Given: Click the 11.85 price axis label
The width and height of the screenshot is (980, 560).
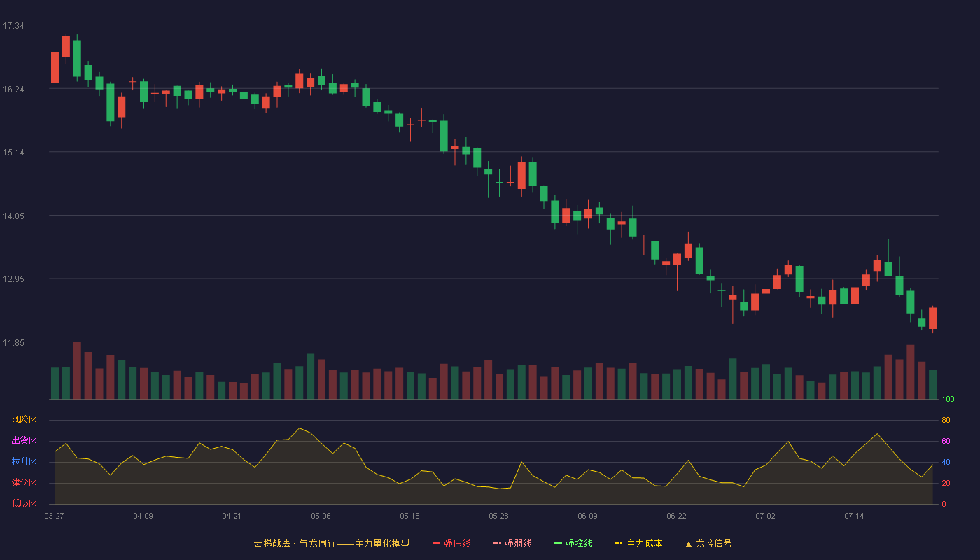Looking at the screenshot, I should pos(13,343).
